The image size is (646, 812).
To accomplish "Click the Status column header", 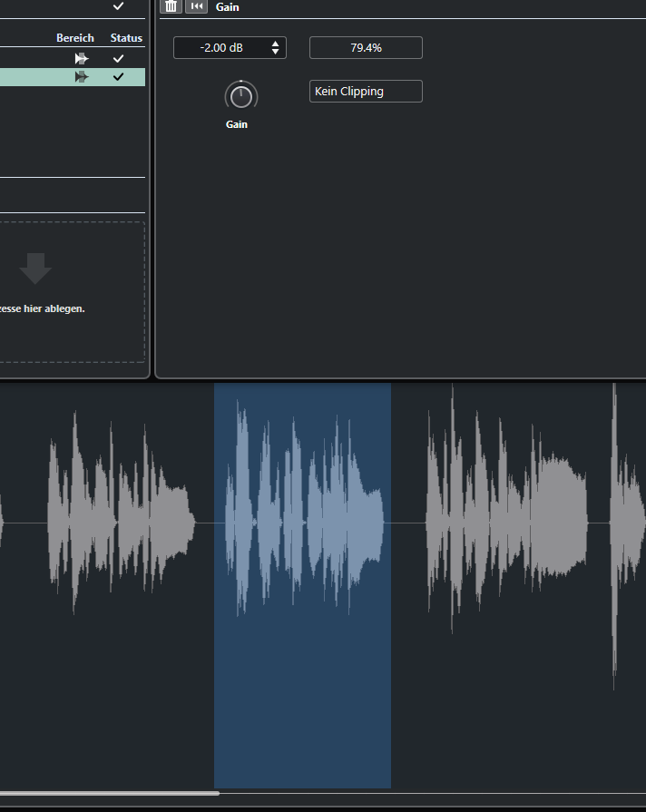I will 126,38.
